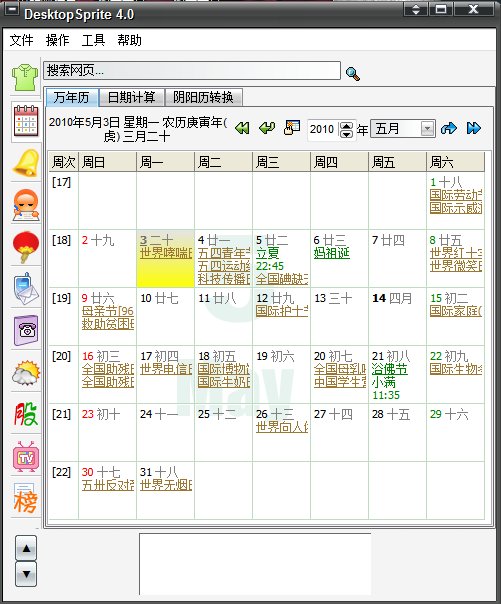Screen dimensions: 501x604
Task: Click the title bar up-down roll button
Action: click(x=416, y=9)
